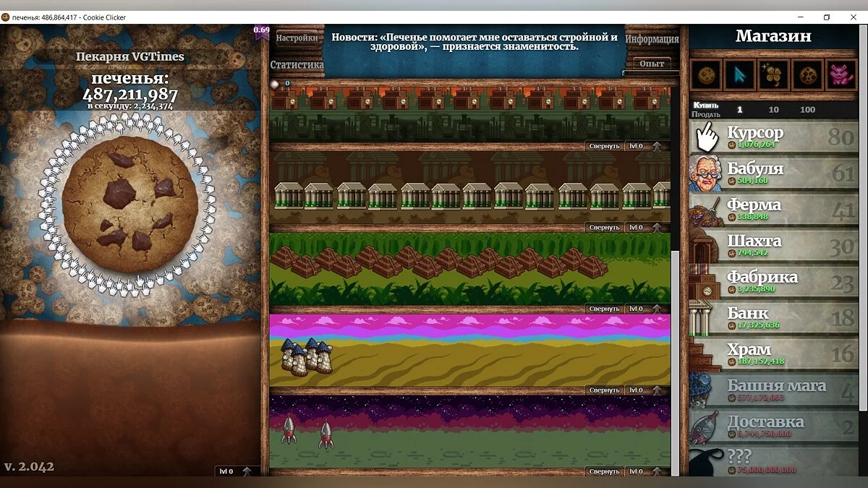Image resolution: width=868 pixels, height=488 pixels.
Task: Buy the light plain cookie upgrade beside the cursor upgrade
Action: (x=705, y=75)
